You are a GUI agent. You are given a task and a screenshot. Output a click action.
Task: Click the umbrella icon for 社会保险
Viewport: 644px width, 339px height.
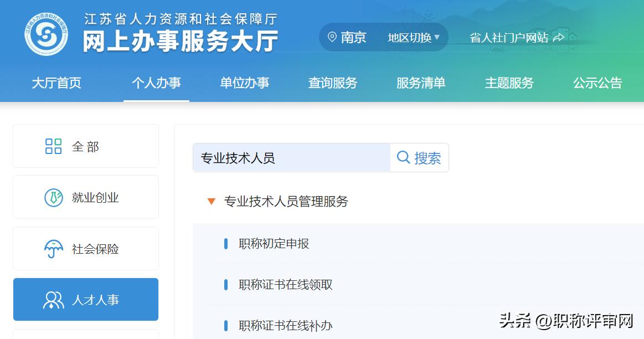pos(53,248)
